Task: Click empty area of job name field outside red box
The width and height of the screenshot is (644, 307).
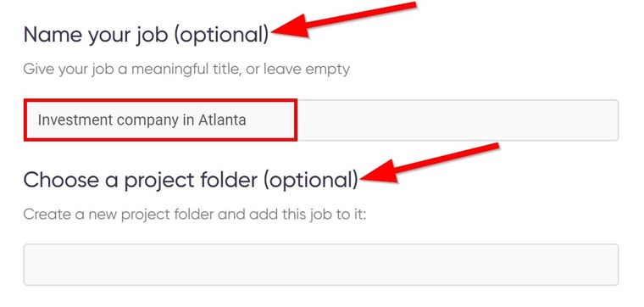Action: [458, 120]
